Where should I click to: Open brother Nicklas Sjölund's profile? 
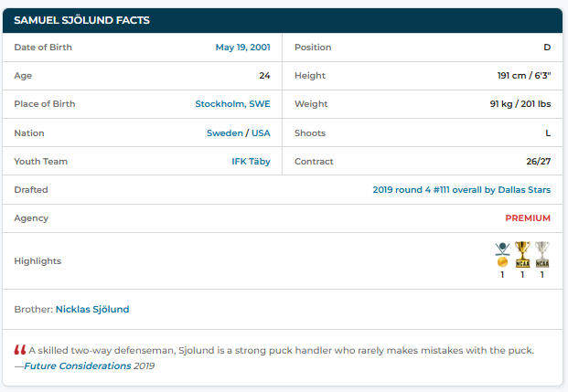pos(92,309)
